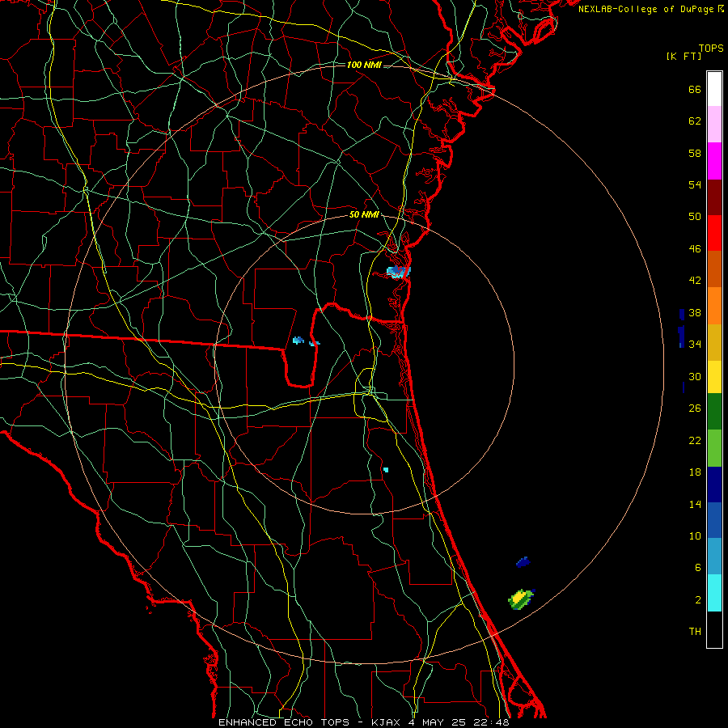The width and height of the screenshot is (728, 728).
Task: Click the "KJAX" radar site identifier
Action: click(387, 722)
